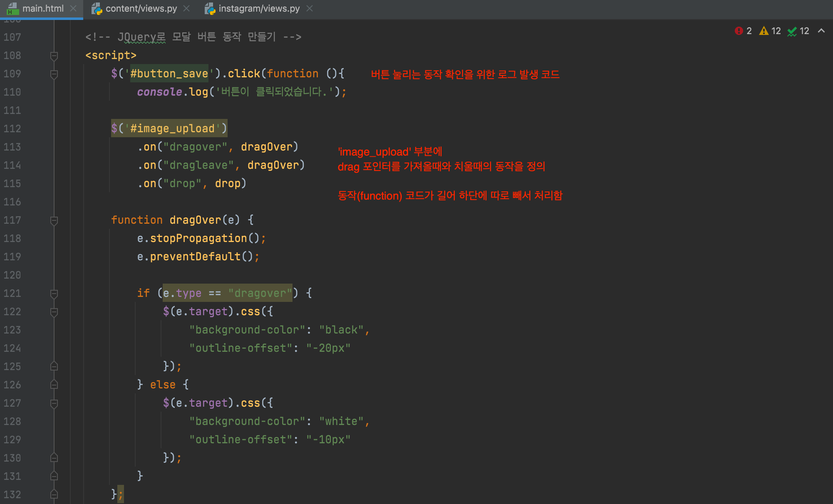Close the main.html tab
833x504 pixels.
pos(73,8)
